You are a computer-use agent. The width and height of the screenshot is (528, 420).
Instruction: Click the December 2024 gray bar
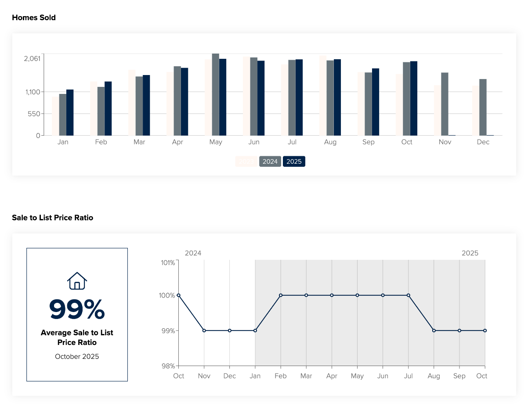pos(483,107)
